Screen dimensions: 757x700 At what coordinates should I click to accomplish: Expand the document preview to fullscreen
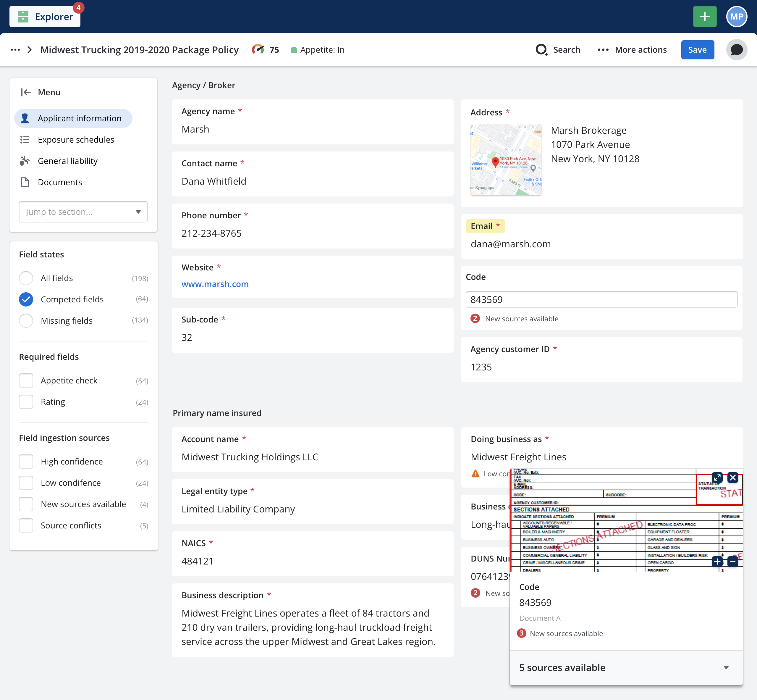[x=717, y=477]
